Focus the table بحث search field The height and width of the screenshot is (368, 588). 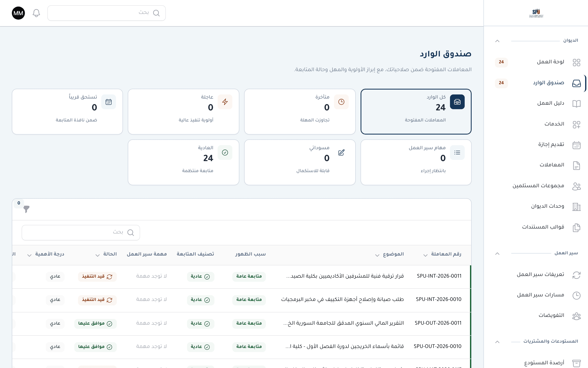[x=81, y=233]
